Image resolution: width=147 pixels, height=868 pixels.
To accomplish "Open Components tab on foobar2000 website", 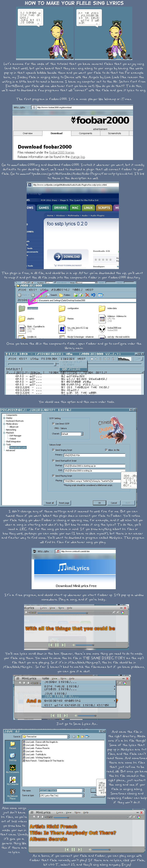I will 86,133.
